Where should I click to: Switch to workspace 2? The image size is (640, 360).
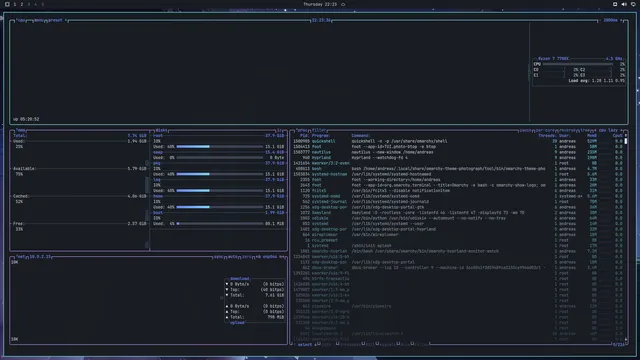[22, 4]
